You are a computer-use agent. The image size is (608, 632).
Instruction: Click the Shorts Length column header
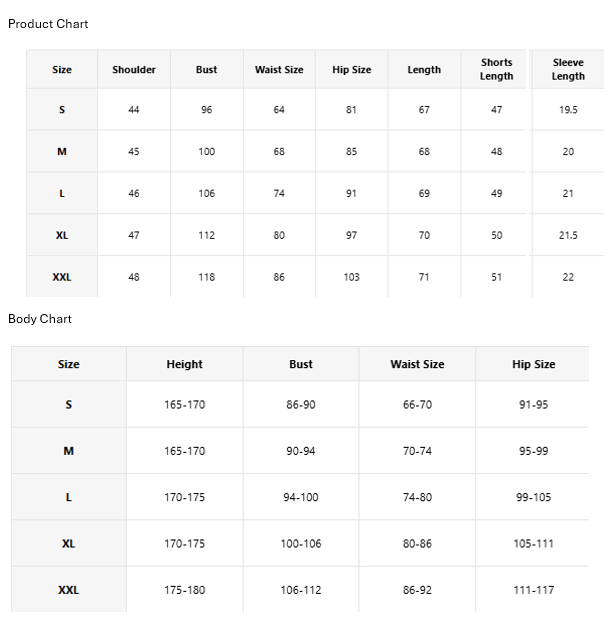click(496, 69)
